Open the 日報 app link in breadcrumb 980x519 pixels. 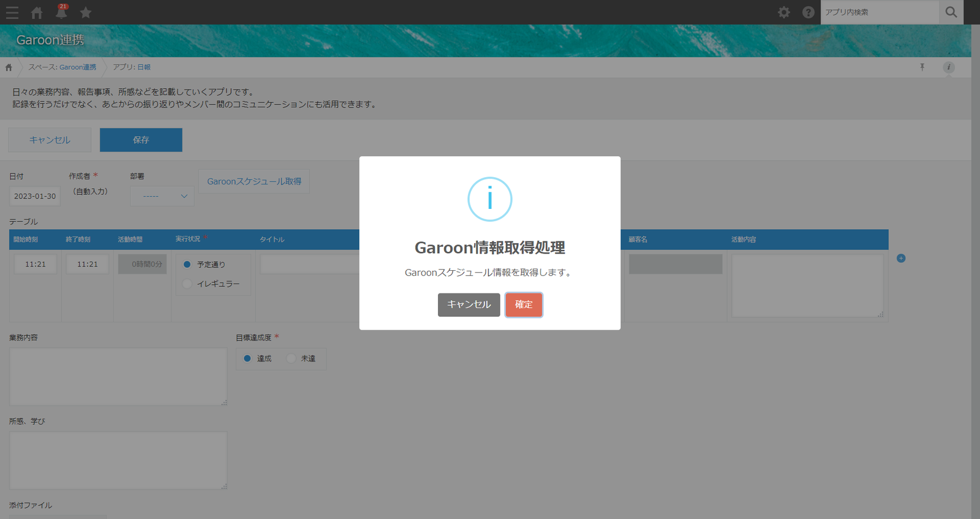tap(144, 67)
